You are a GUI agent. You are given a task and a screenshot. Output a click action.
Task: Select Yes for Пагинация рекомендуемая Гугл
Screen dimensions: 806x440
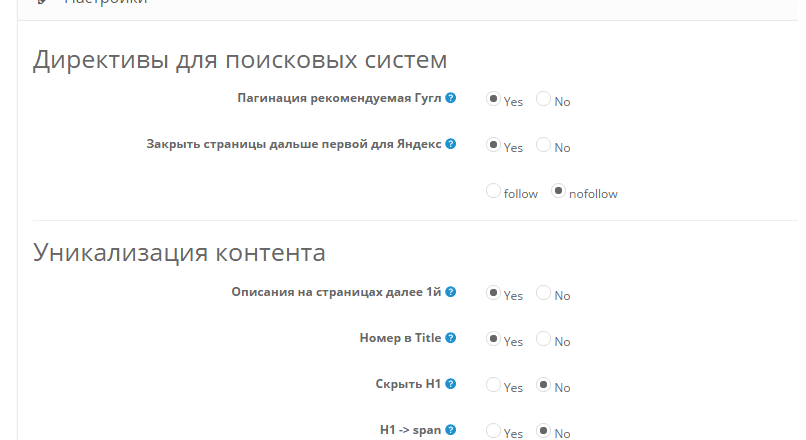click(x=493, y=99)
